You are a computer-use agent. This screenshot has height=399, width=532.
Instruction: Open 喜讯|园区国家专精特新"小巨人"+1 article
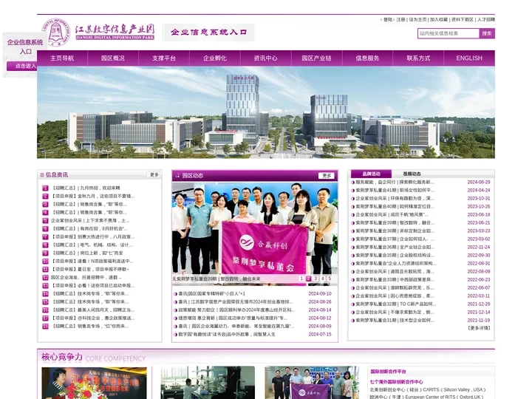(x=212, y=294)
